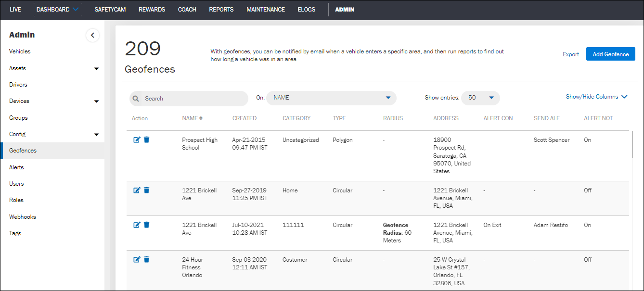The height and width of the screenshot is (291, 644).
Task: Click the CREATED column header
Action: (x=245, y=118)
